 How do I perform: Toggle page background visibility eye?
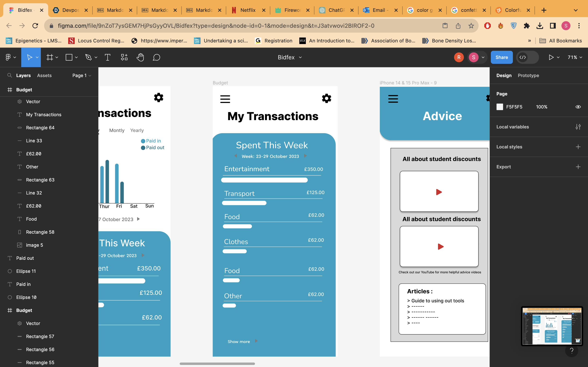click(x=578, y=107)
